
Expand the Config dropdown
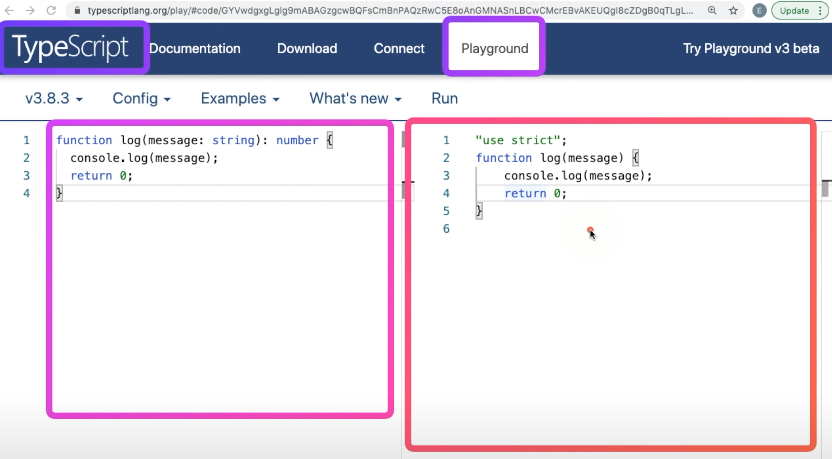coord(141,99)
